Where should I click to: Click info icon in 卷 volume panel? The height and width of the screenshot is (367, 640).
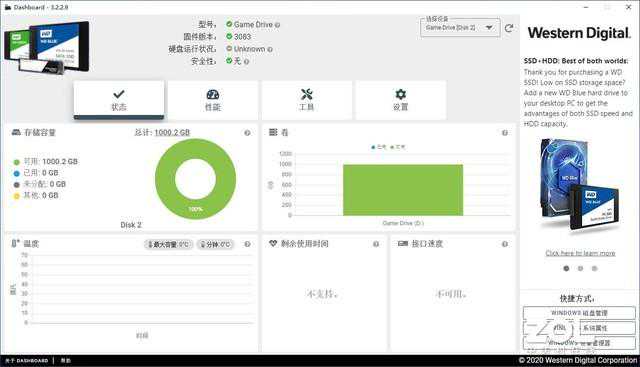pos(505,133)
